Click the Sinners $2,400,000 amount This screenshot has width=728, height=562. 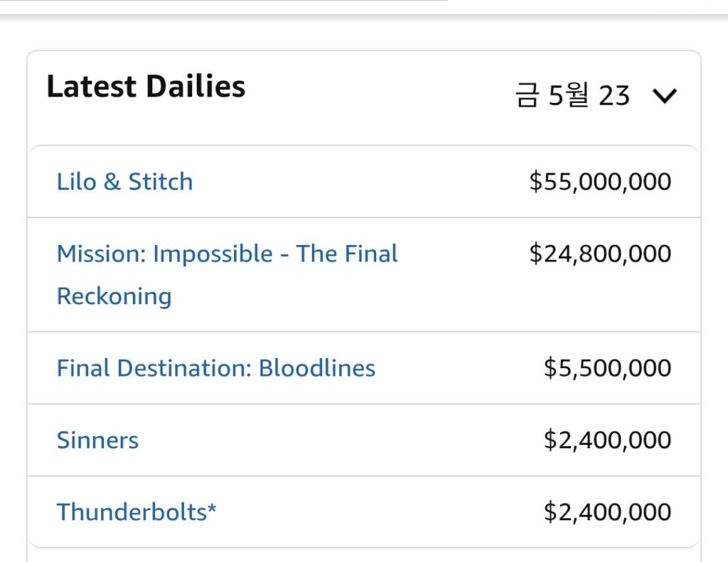click(x=607, y=440)
